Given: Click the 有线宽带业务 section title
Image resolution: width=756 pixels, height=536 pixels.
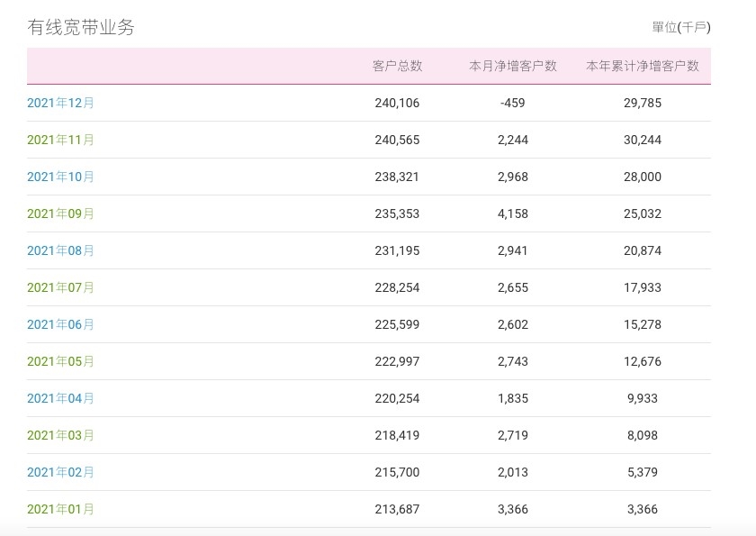Looking at the screenshot, I should [81, 27].
